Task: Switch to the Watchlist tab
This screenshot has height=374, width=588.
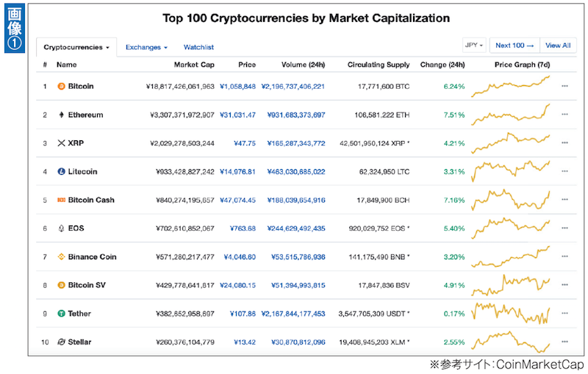Action: (x=198, y=47)
